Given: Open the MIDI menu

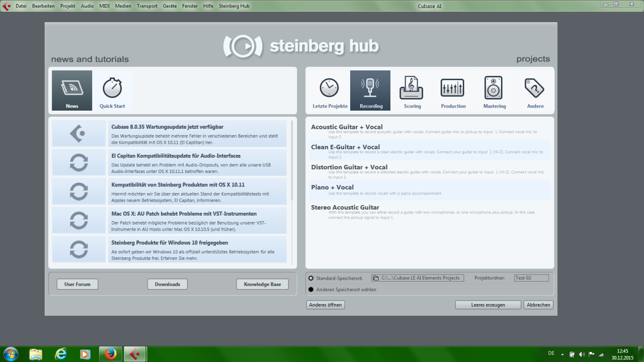Looking at the screenshot, I should coord(104,6).
